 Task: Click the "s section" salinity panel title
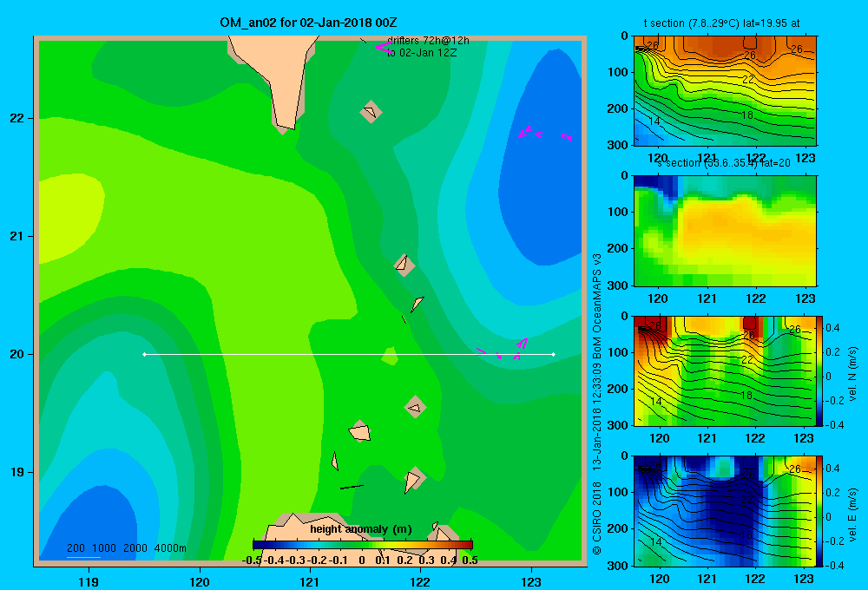tap(724, 163)
